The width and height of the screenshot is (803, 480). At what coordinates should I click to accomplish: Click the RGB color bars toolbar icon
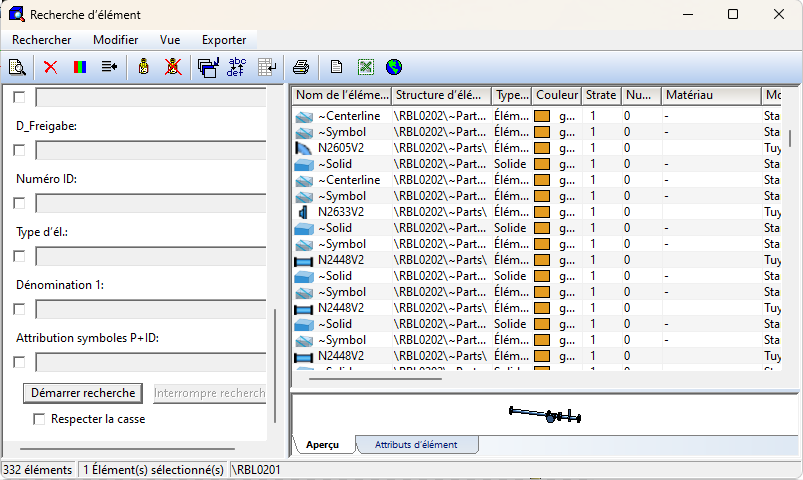click(79, 67)
